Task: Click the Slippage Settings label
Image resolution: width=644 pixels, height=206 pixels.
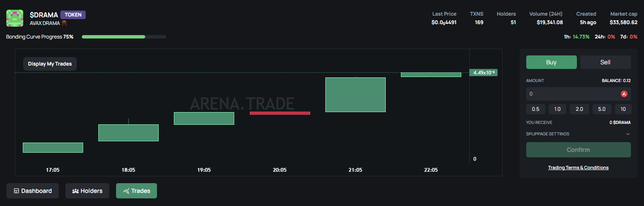Action: point(547,134)
